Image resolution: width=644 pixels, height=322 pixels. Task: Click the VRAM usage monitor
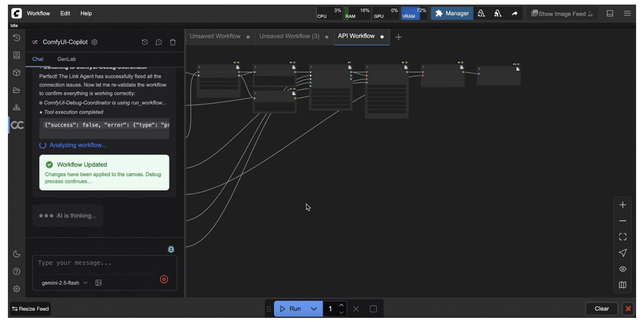[414, 13]
